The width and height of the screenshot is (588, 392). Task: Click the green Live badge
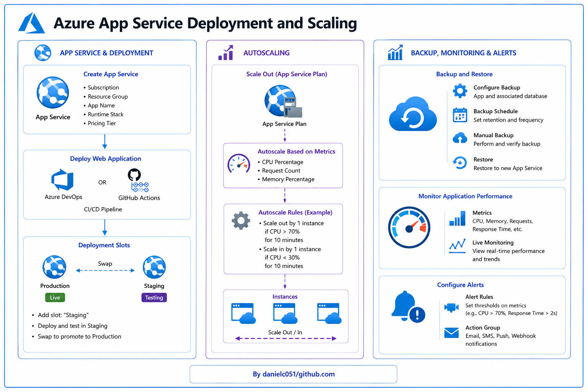point(55,297)
